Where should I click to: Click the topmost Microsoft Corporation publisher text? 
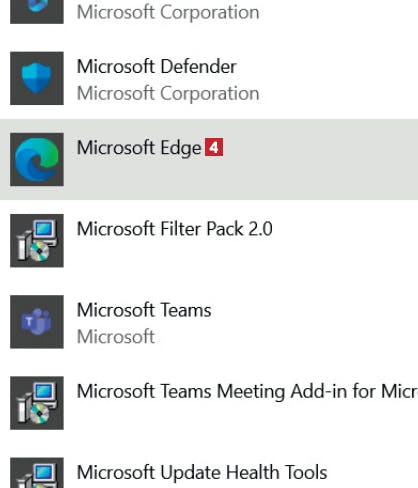(168, 12)
